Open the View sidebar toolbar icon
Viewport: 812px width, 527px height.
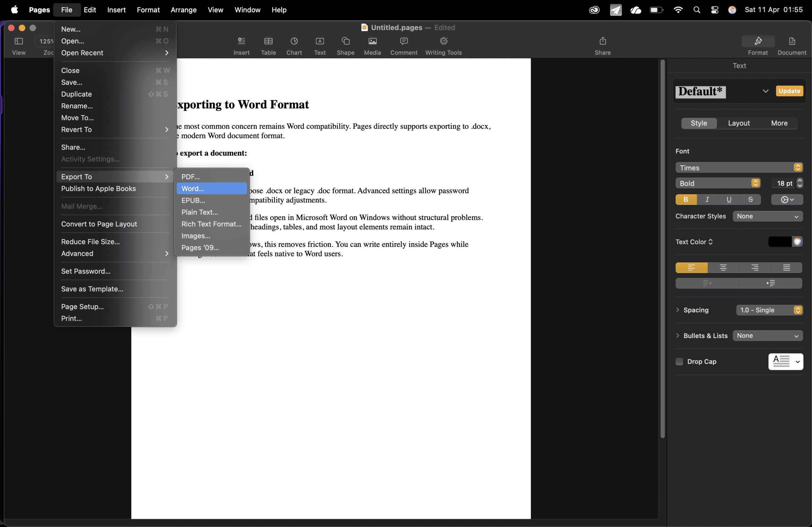[x=19, y=41]
